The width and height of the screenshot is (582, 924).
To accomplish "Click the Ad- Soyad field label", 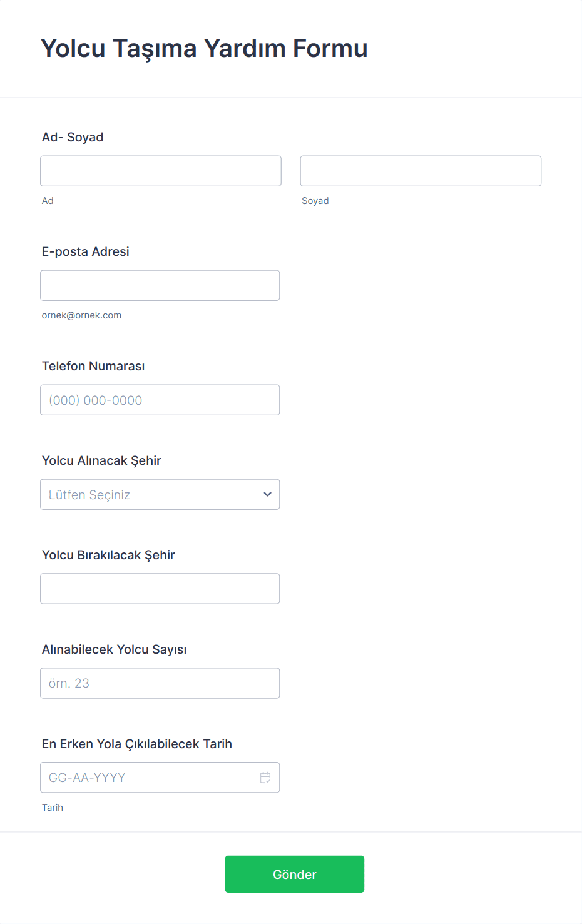I will tap(73, 137).
